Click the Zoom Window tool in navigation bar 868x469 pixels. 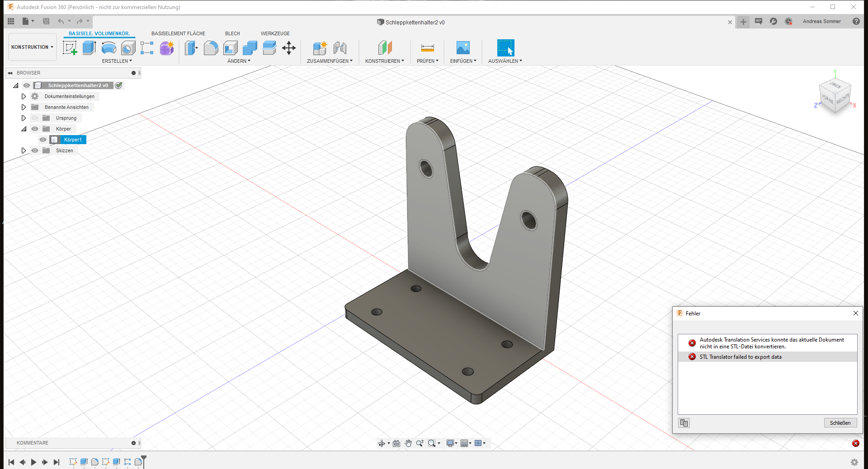tap(432, 443)
